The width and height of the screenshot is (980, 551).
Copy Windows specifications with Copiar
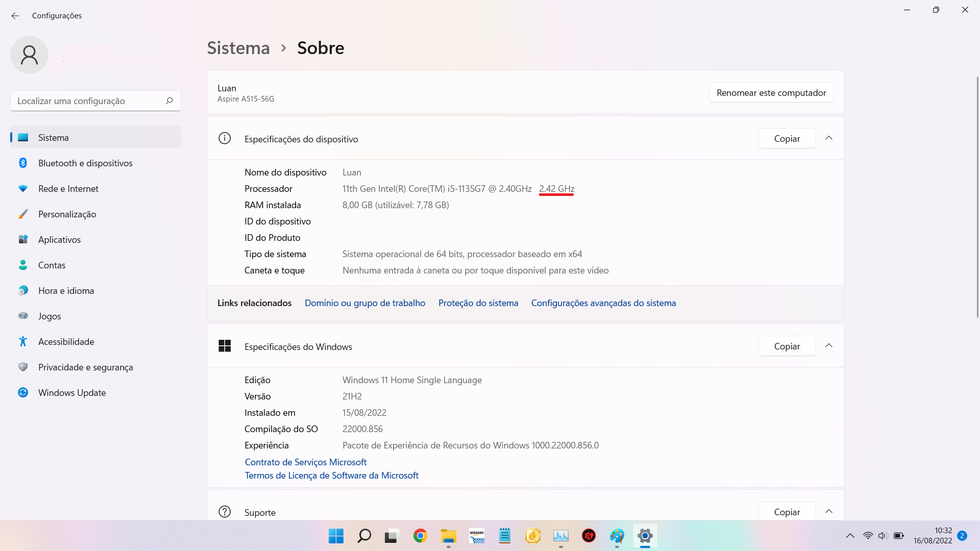[x=787, y=346]
